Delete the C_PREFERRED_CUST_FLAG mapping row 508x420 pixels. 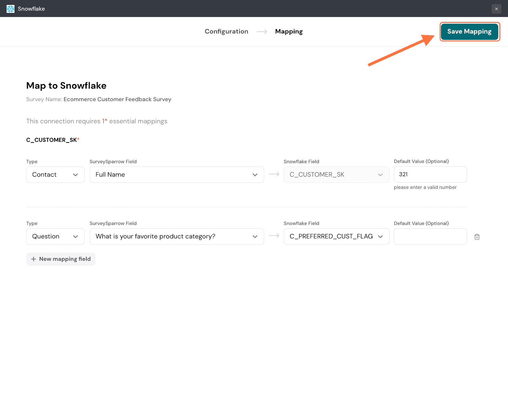click(x=477, y=237)
